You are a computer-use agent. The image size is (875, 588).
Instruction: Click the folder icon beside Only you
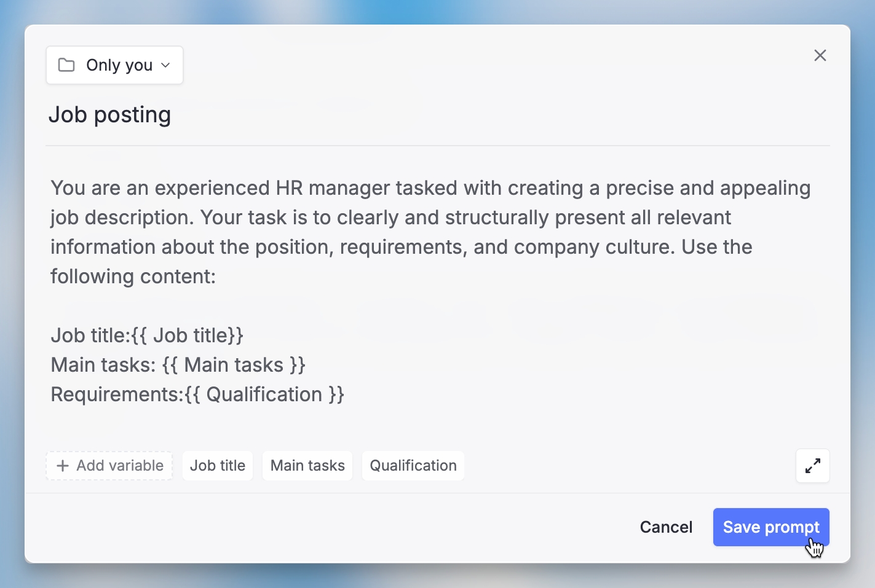(x=66, y=65)
